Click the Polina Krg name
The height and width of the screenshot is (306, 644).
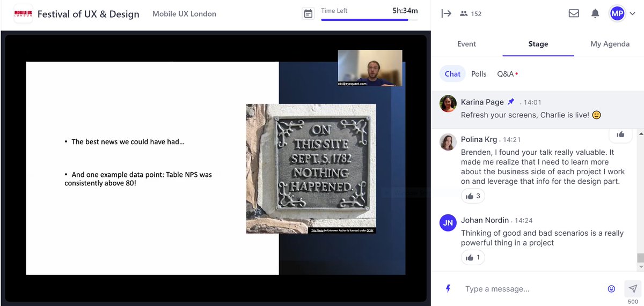click(x=479, y=140)
